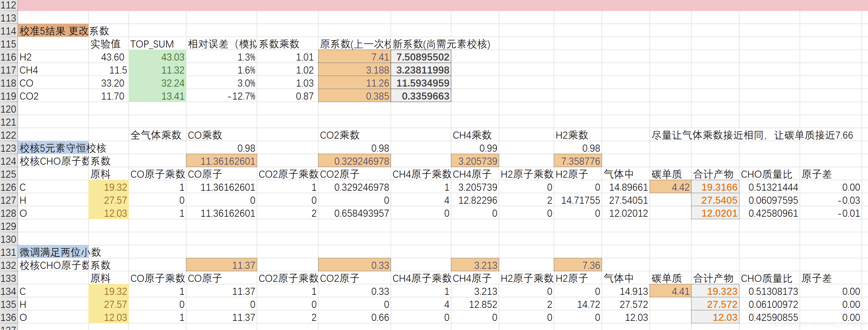Select row header 116

click(9, 57)
